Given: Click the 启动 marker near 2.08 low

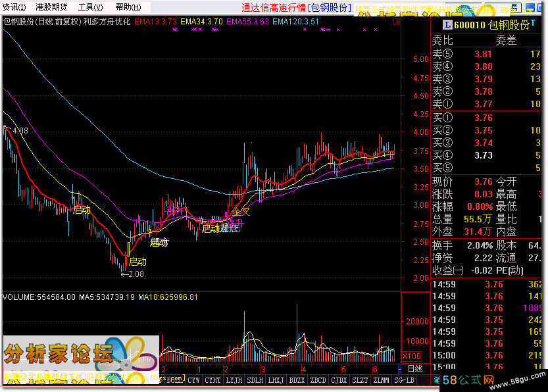Looking at the screenshot, I should tap(137, 262).
